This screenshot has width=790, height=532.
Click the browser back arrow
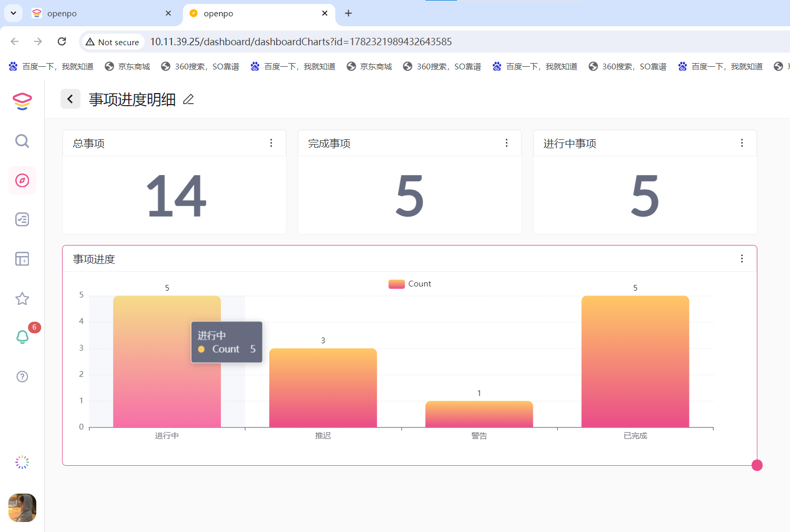point(15,42)
